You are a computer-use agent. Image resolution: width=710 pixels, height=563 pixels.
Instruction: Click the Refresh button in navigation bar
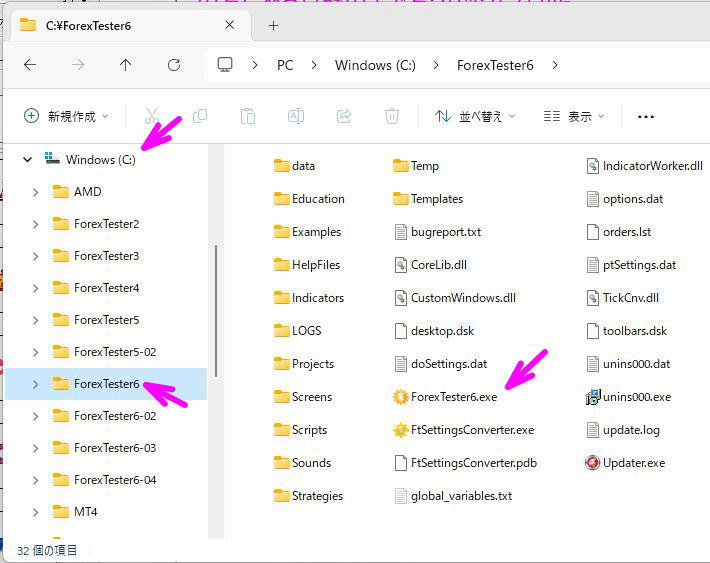(x=174, y=65)
